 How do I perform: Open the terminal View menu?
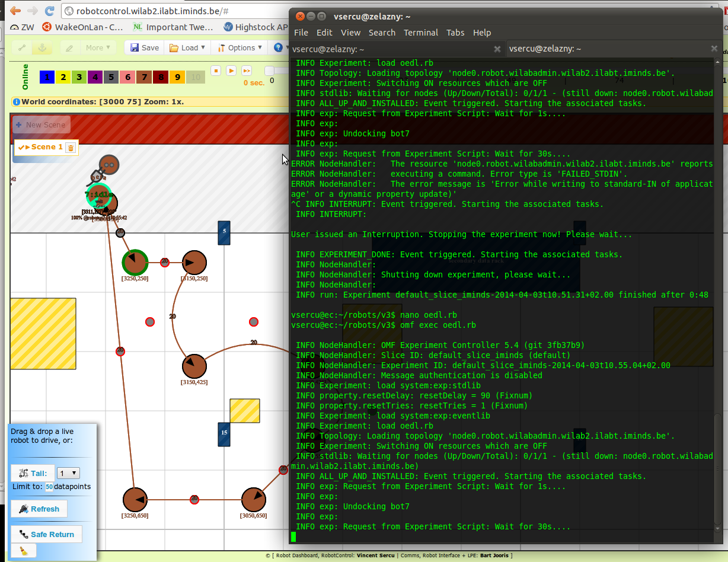pos(350,33)
